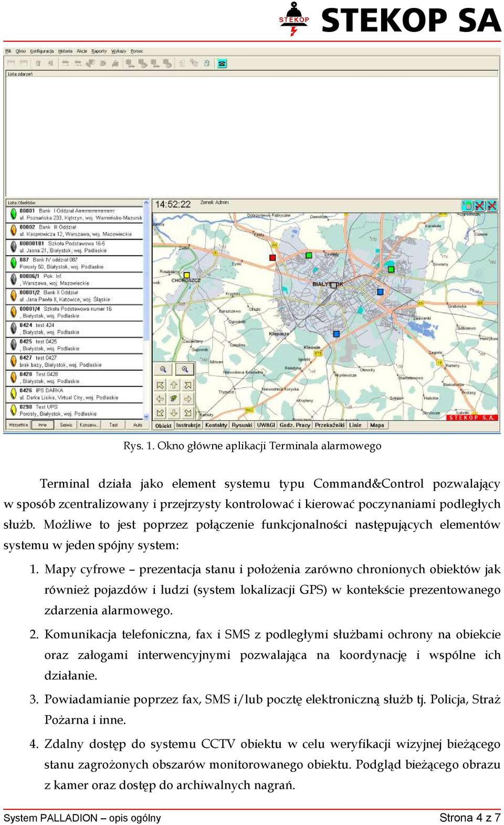
Task: Click the Konserw... filter button
Action: pos(89,425)
